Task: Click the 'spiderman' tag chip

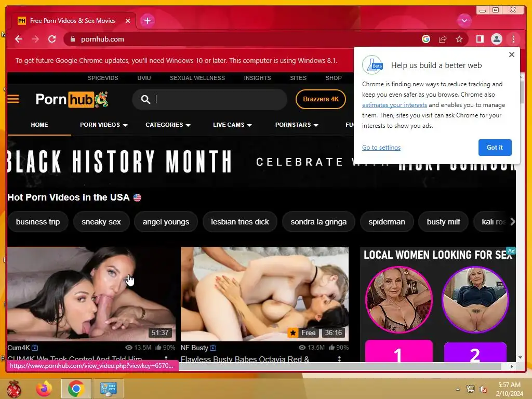Action: click(387, 222)
